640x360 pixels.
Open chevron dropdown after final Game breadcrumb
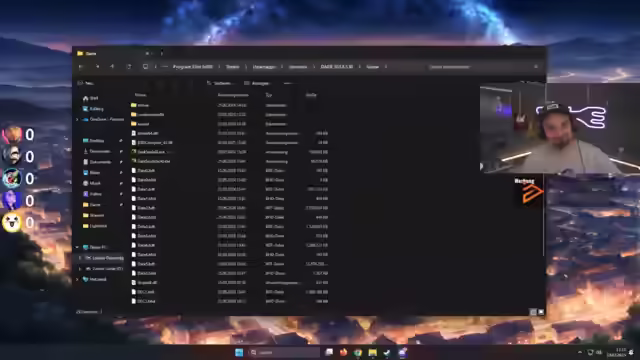386,67
